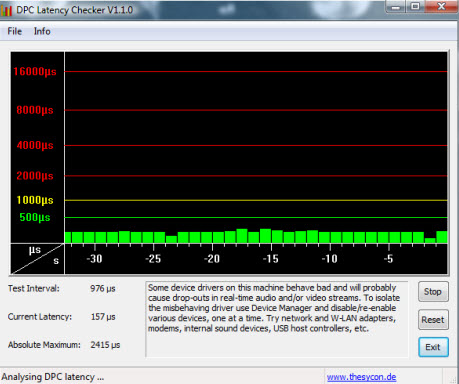Click the 976 µs test interval value
Viewport: 459px width, 384px height.
pyautogui.click(x=103, y=288)
